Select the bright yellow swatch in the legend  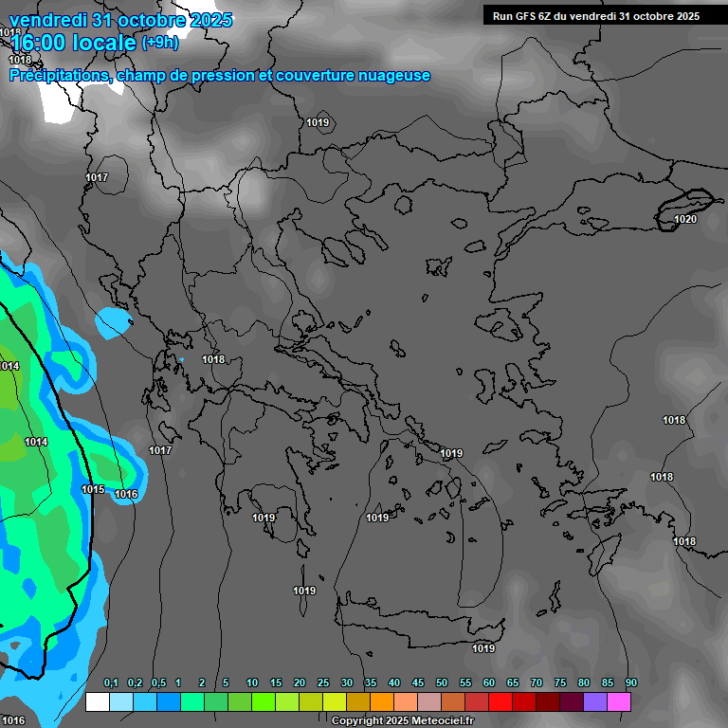click(334, 702)
